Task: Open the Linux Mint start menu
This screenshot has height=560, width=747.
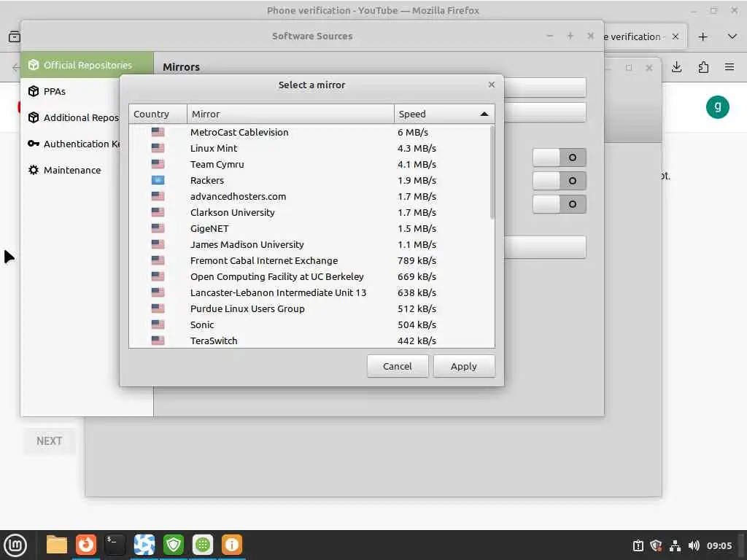Action: 15,545
